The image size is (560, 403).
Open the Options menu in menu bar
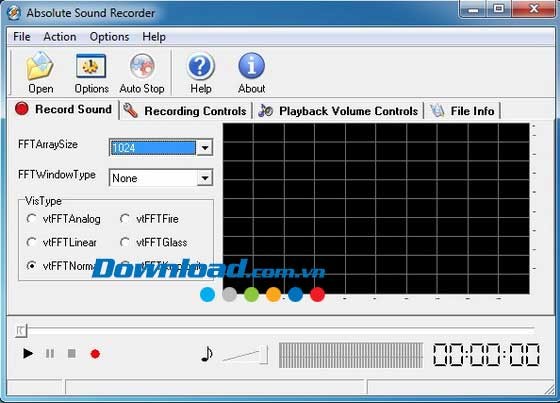109,36
